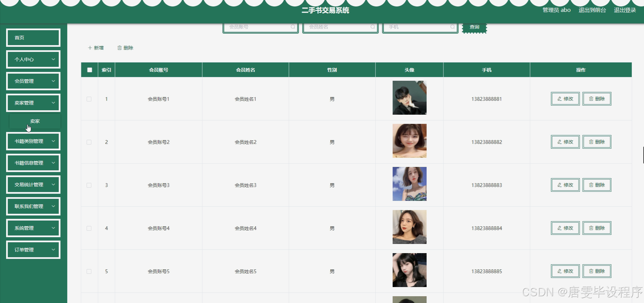This screenshot has width=644, height=303.
Task: Click search icon in 会员账号 field
Action: [292, 27]
